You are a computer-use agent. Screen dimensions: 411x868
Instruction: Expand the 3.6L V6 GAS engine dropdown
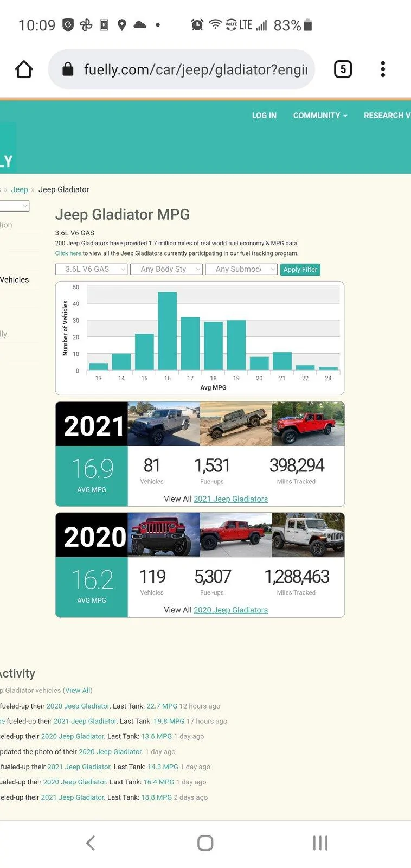click(92, 269)
